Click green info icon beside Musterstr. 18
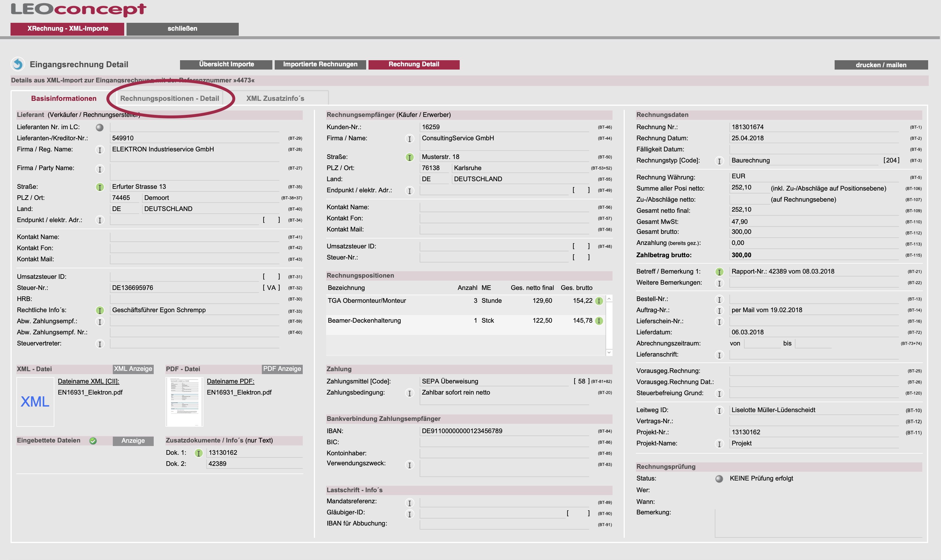Image resolution: width=941 pixels, height=560 pixels. click(409, 157)
